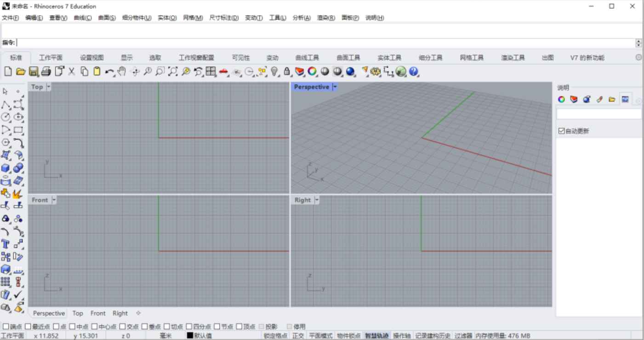Click the four-viewport layout icon
Viewport: 644px width, 340px height.
click(x=211, y=72)
